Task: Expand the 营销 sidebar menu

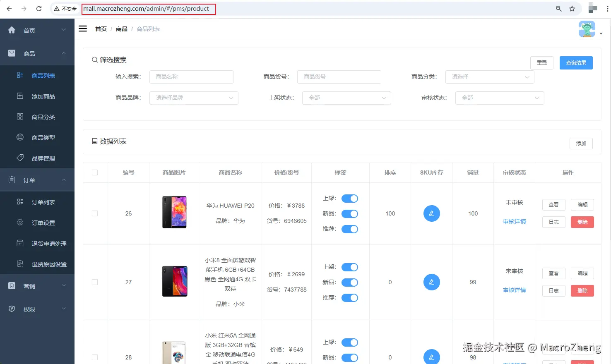Action: [x=37, y=286]
